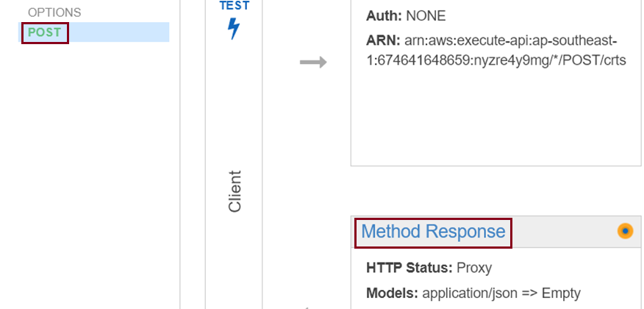Click the gray right-pointing arrow icon
This screenshot has height=309, width=644.
(313, 63)
